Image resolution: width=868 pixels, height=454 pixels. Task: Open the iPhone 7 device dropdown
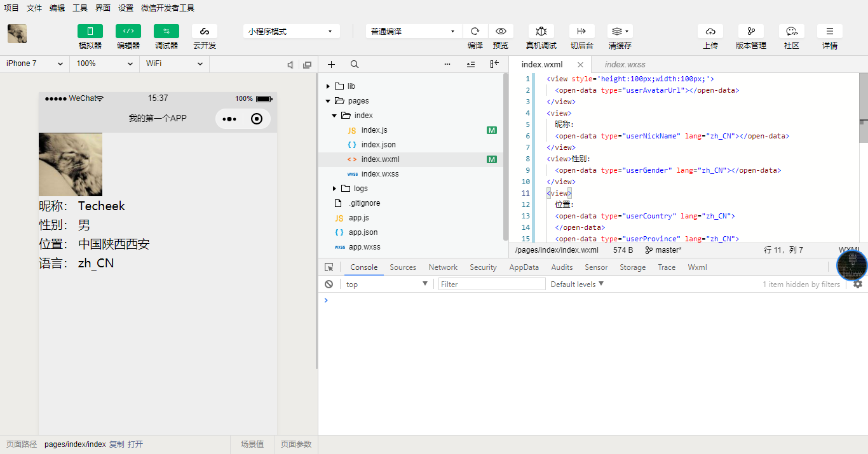pyautogui.click(x=34, y=63)
